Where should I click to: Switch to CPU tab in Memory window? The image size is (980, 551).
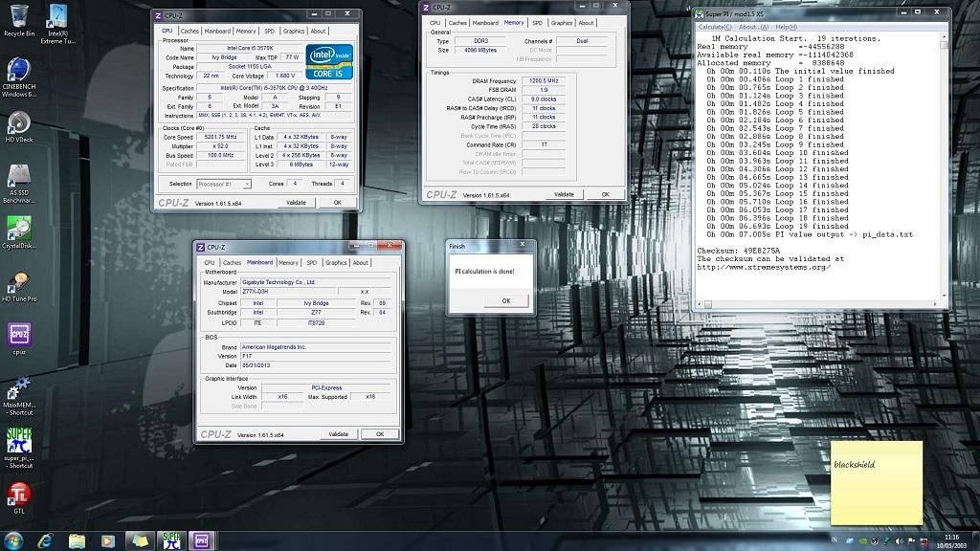pos(434,23)
